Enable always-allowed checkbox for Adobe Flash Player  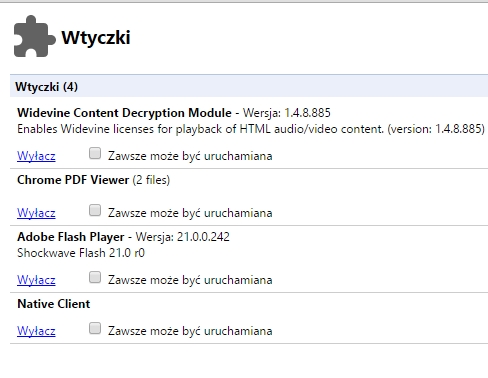95,277
